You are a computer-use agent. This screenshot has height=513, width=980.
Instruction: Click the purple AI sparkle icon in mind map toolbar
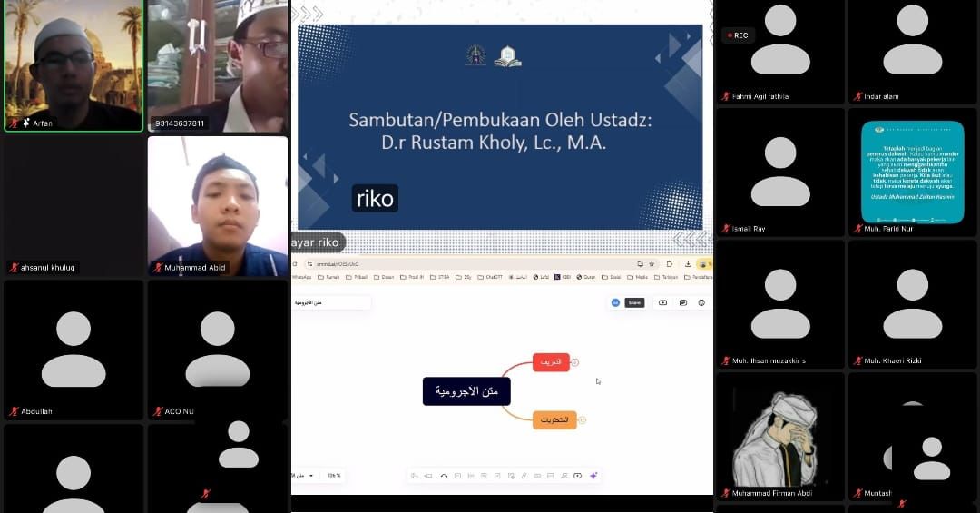click(593, 476)
